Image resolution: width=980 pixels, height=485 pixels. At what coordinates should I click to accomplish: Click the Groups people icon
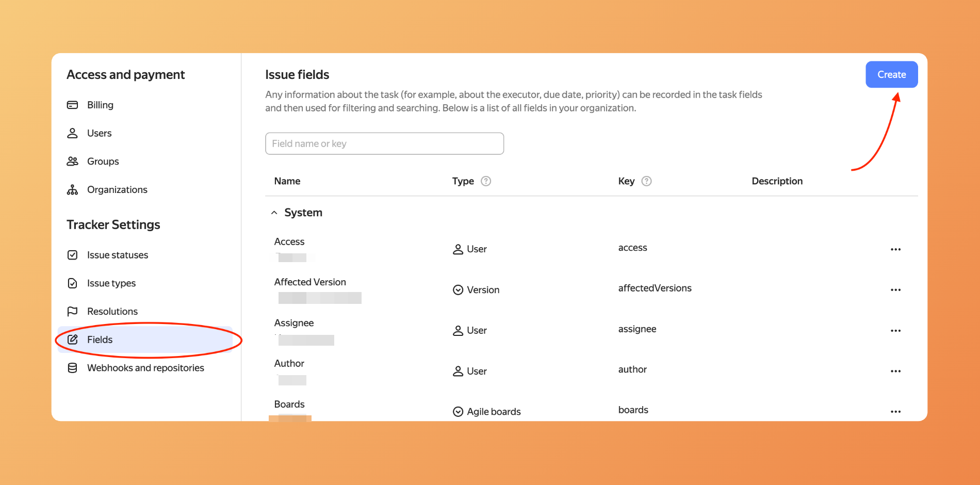click(72, 161)
